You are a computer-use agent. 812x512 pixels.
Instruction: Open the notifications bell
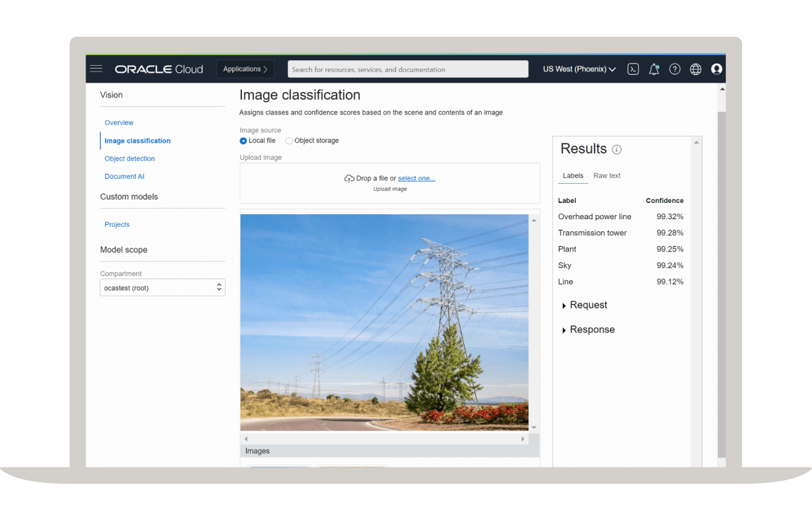654,69
